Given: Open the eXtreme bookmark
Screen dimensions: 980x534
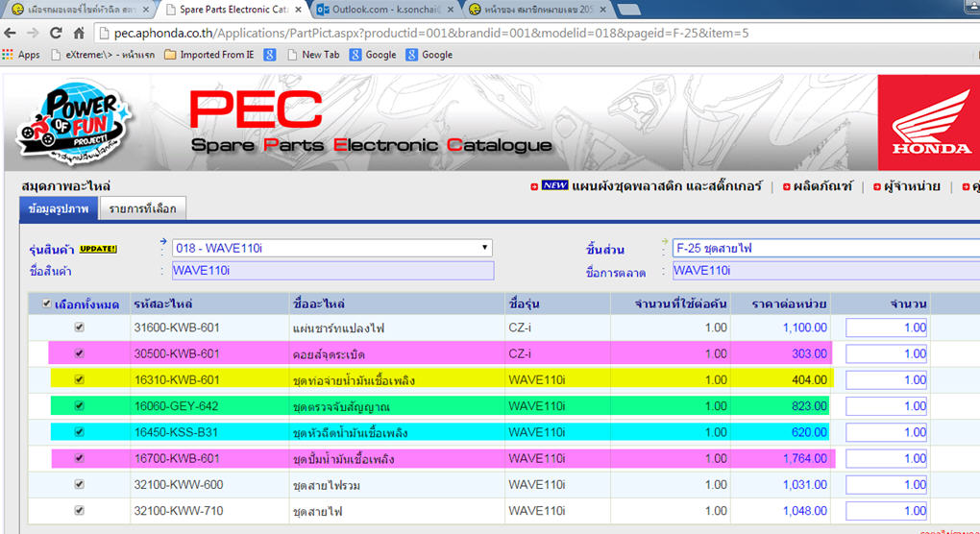Looking at the screenshot, I should [x=103, y=55].
